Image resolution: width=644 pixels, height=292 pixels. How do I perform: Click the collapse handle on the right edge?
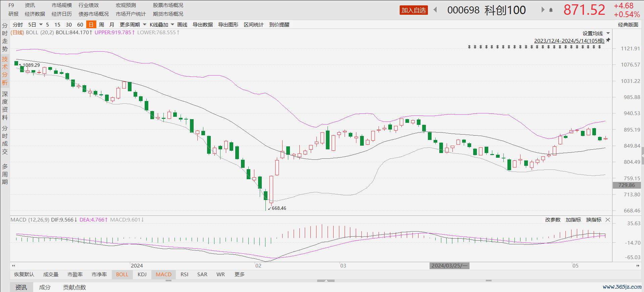click(x=642, y=156)
